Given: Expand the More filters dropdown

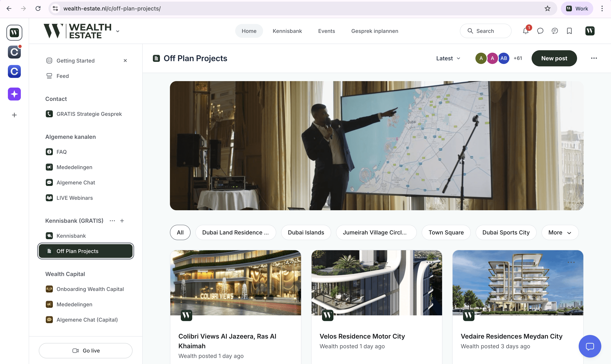Looking at the screenshot, I should (560, 232).
